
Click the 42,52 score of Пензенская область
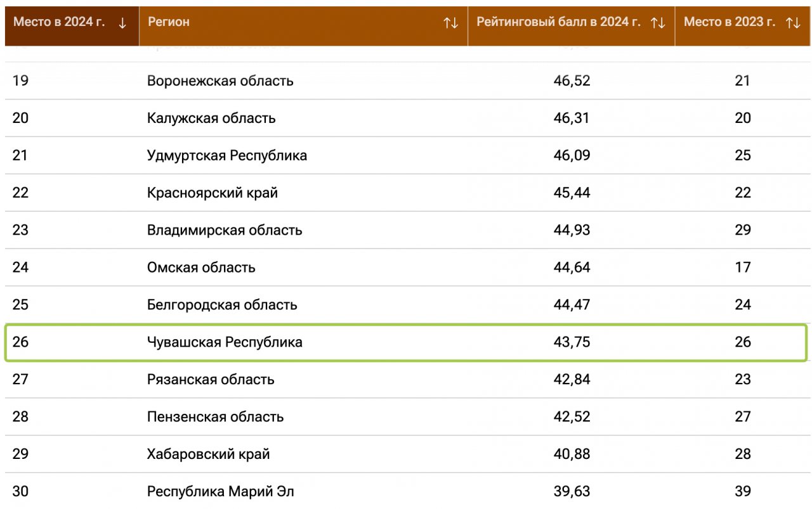572,417
